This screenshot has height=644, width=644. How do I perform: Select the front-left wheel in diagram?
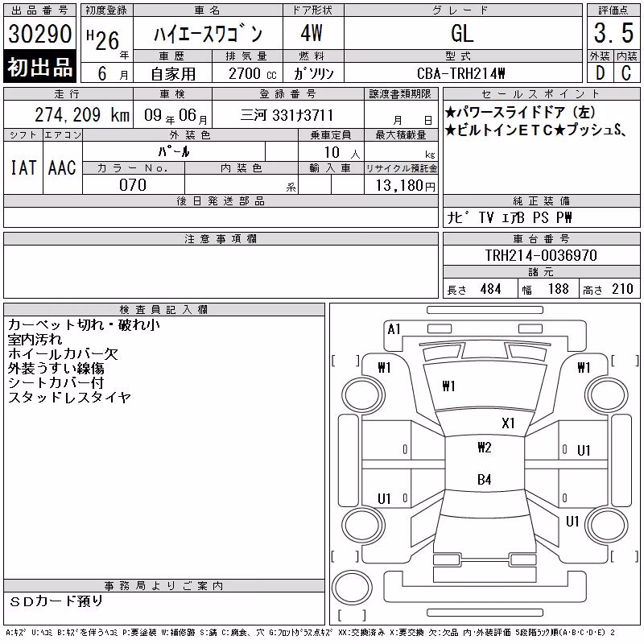tap(362, 395)
